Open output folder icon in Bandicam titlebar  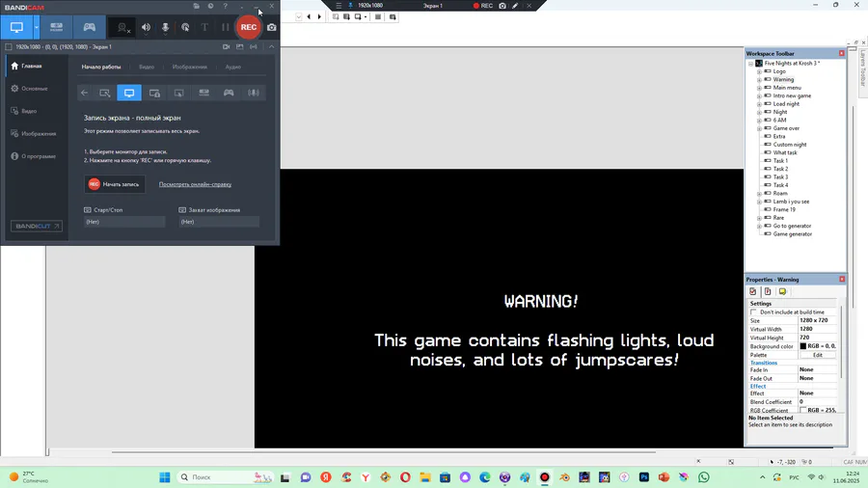[x=196, y=6]
